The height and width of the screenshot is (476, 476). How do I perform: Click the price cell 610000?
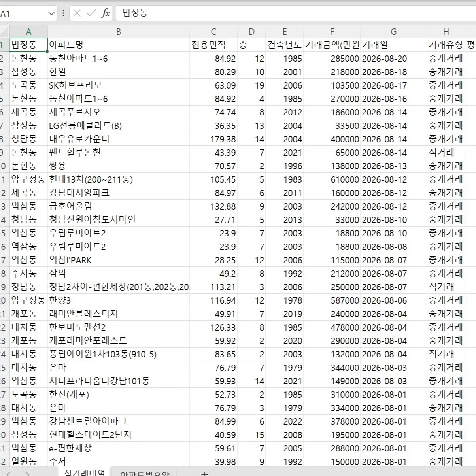pyautogui.click(x=332, y=179)
